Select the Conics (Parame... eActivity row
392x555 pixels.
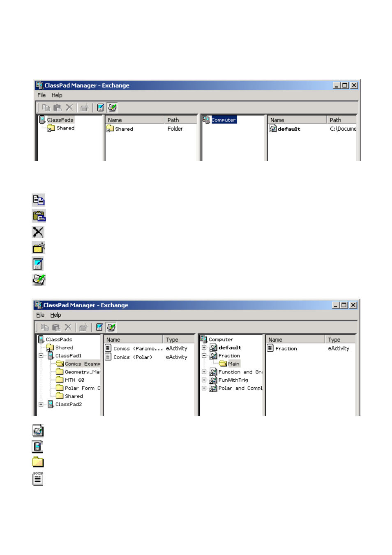(150, 348)
